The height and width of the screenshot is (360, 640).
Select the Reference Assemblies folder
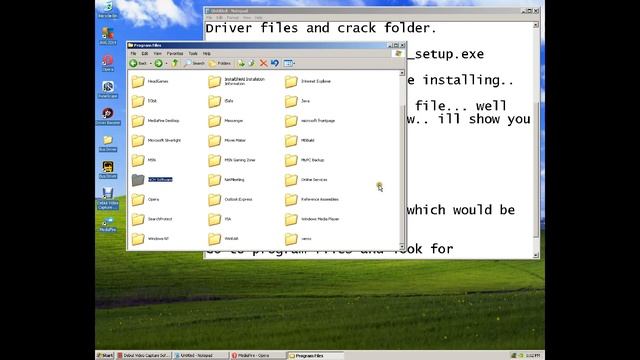(x=312, y=199)
